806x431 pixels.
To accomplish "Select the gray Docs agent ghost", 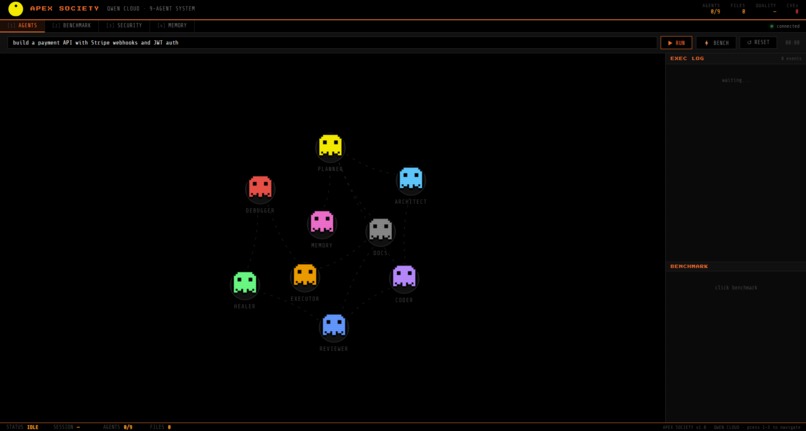I will pyautogui.click(x=380, y=230).
